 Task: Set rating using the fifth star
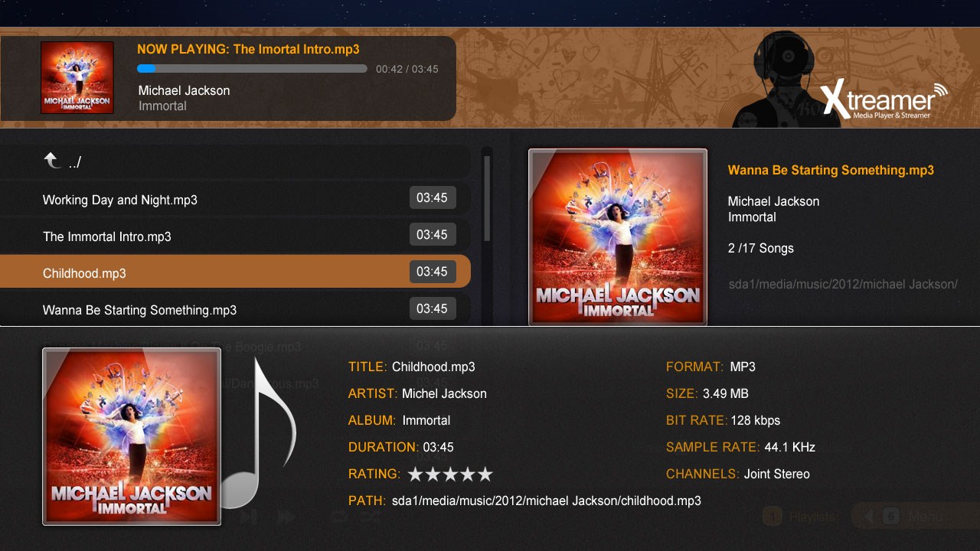pyautogui.click(x=485, y=474)
